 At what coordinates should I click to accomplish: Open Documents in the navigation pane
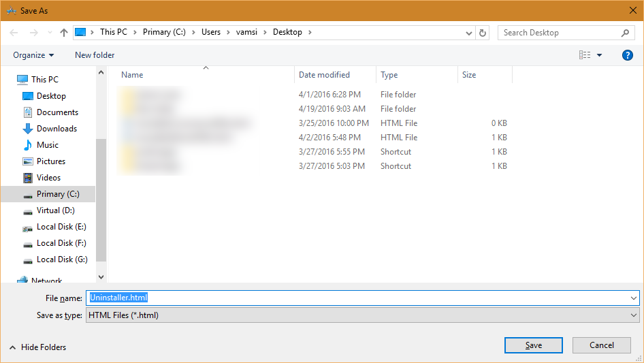57,112
